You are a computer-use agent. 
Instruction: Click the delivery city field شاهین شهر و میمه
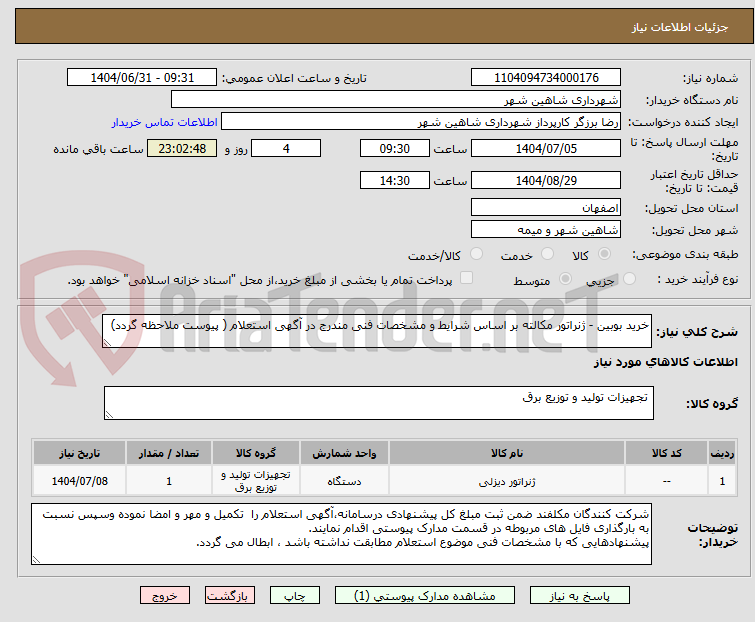click(x=546, y=230)
